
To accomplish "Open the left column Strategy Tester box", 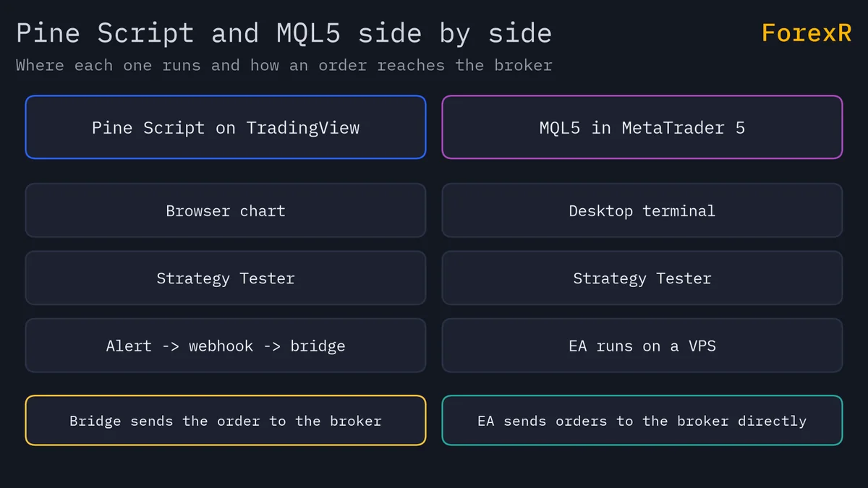I will click(226, 278).
